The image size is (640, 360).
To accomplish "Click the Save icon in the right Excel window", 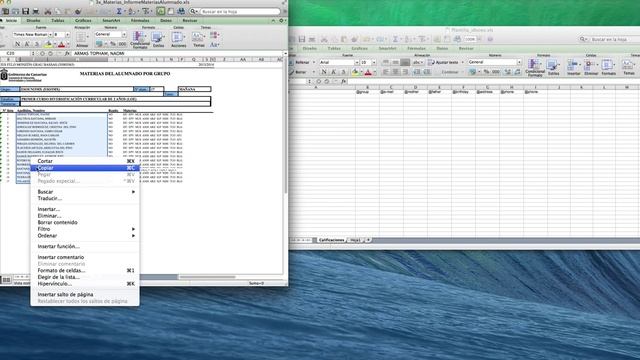I will coord(302,39).
